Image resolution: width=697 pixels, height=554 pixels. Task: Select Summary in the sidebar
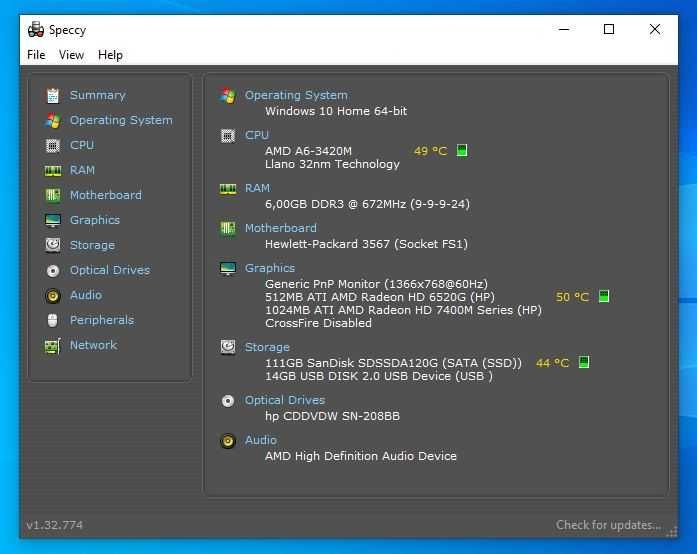98,95
